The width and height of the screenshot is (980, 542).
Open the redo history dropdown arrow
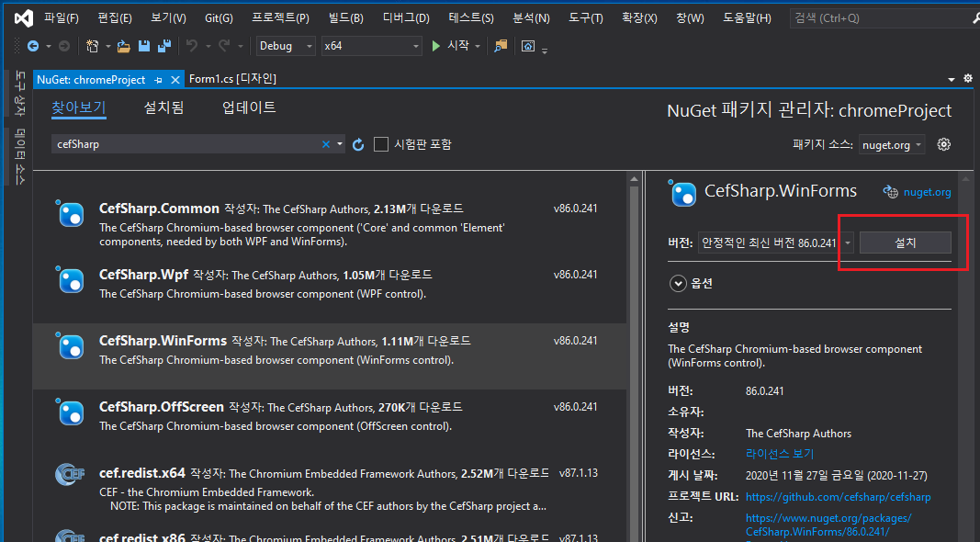tap(240, 46)
